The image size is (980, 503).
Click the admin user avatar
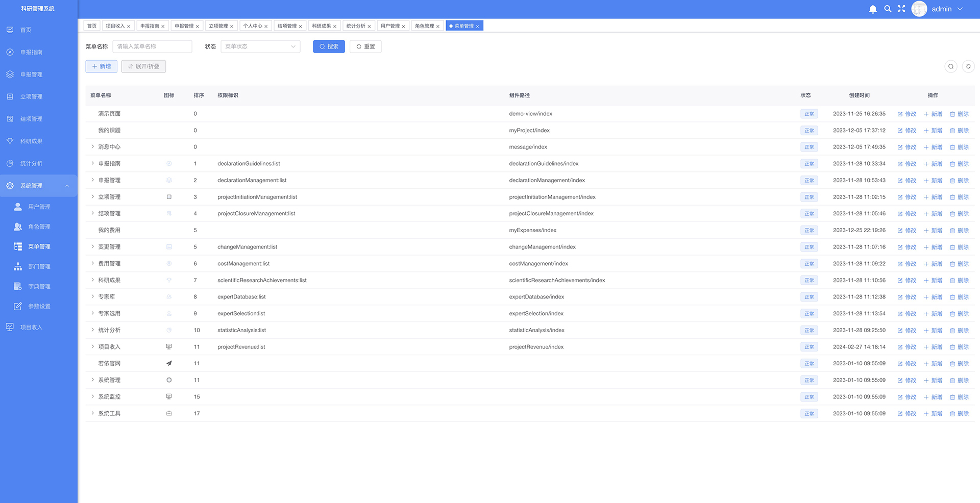919,9
